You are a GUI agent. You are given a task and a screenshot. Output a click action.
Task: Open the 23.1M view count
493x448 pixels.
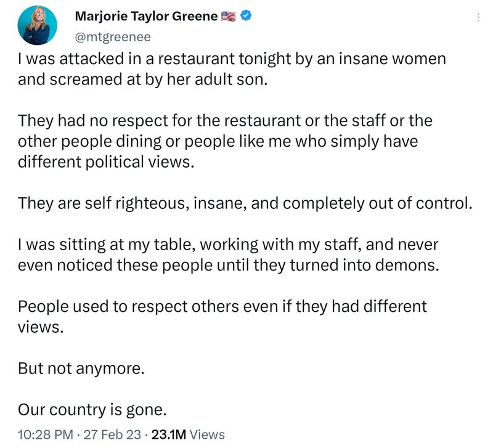click(169, 434)
